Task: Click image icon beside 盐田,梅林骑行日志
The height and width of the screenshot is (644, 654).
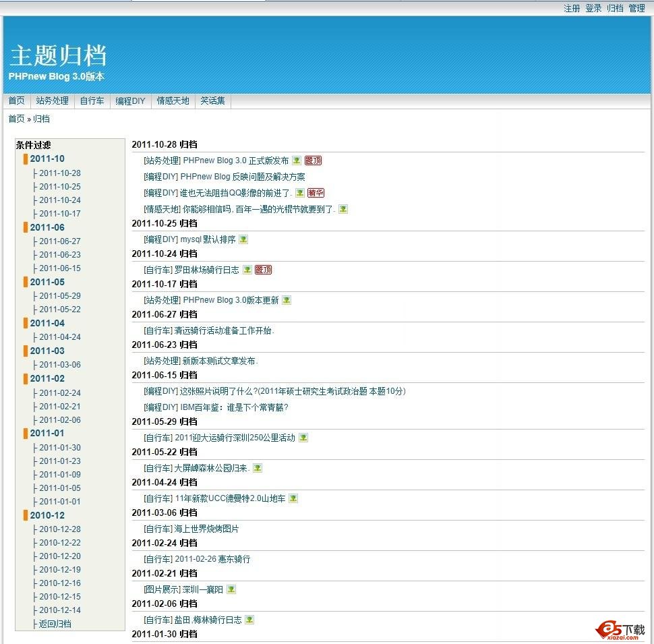Action: click(x=249, y=620)
